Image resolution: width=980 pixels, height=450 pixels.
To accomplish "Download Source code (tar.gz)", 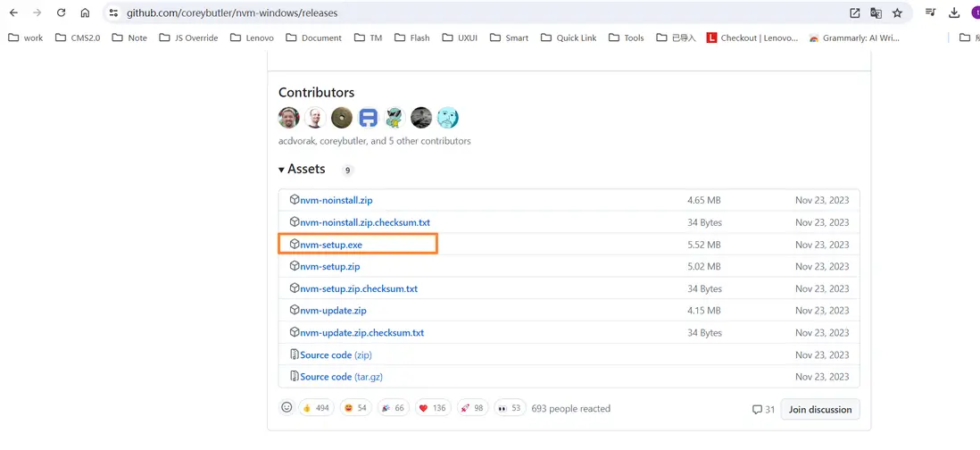I will tap(341, 377).
